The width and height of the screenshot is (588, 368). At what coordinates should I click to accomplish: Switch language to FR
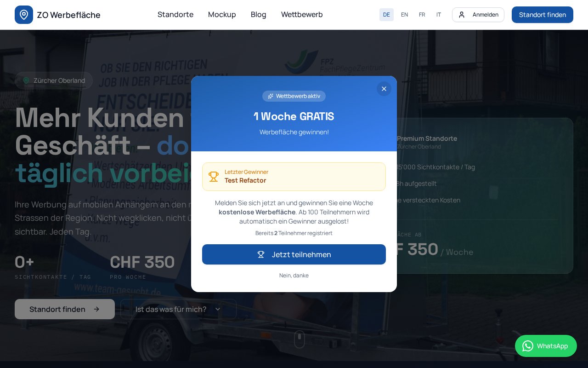pyautogui.click(x=422, y=15)
